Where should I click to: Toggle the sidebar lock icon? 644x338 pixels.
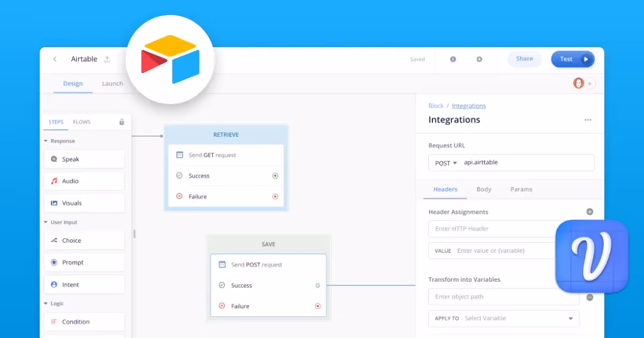(x=122, y=122)
